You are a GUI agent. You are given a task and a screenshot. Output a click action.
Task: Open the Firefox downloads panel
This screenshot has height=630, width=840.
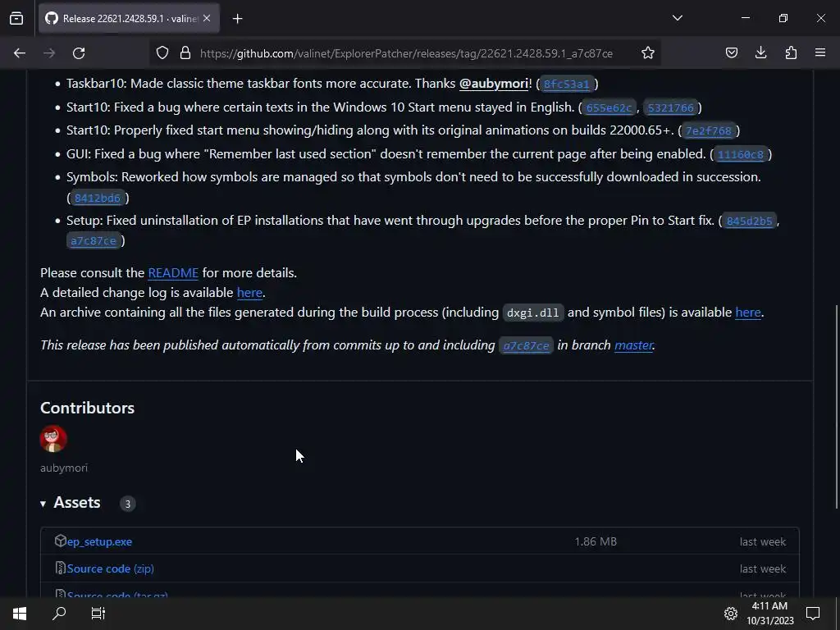point(760,53)
